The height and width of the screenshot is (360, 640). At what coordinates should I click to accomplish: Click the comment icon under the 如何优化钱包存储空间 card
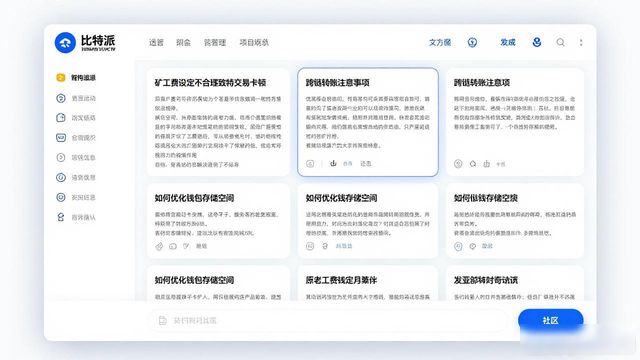pyautogui.click(x=173, y=246)
